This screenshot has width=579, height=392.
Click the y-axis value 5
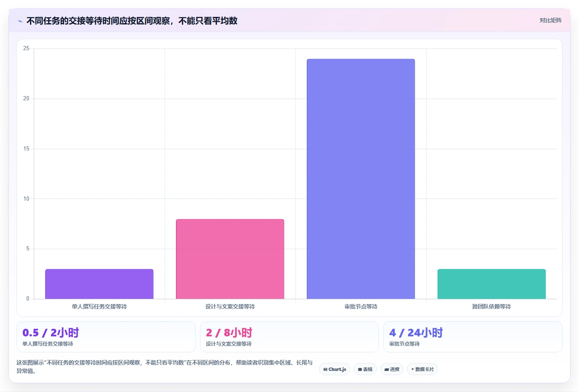(x=28, y=249)
